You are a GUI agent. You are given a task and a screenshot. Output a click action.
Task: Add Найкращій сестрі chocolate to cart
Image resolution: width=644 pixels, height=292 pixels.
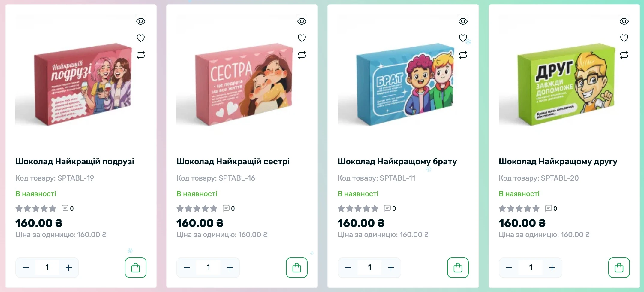click(297, 267)
